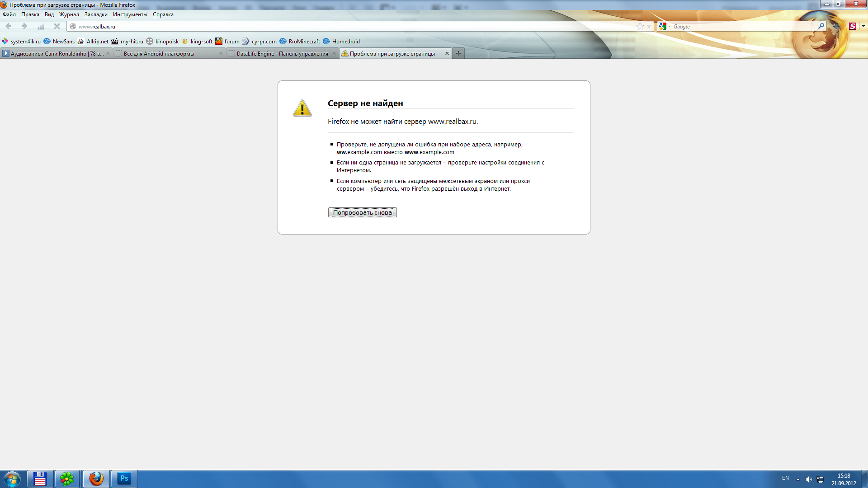The image size is (868, 488).
Task: Click the Firefox taskbar icon
Action: [96, 479]
